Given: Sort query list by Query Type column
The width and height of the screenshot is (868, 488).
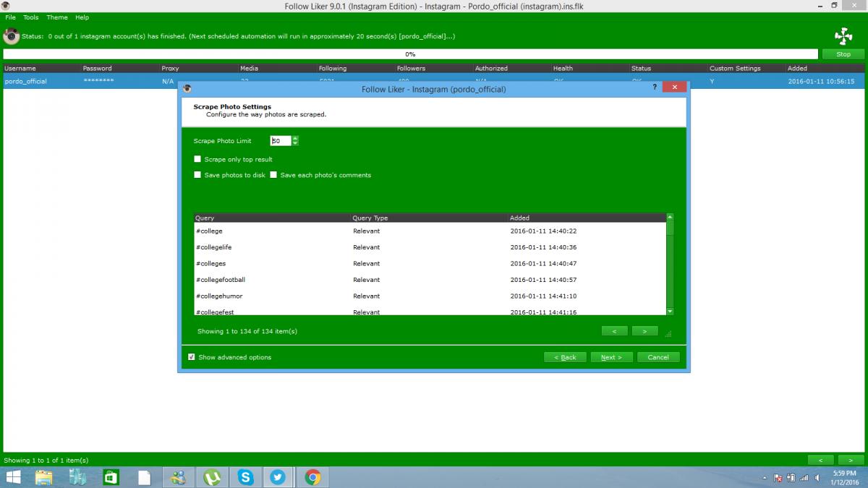Looking at the screenshot, I should tap(429, 218).
